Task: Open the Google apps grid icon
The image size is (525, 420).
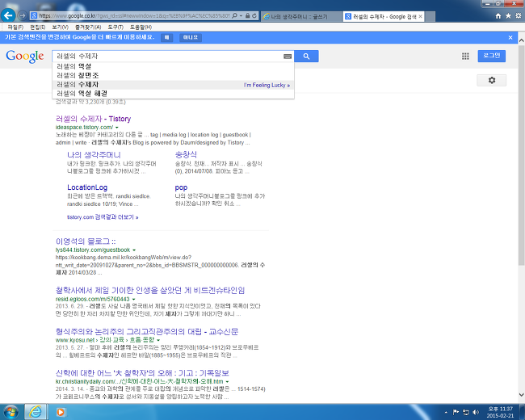Action: click(465, 57)
